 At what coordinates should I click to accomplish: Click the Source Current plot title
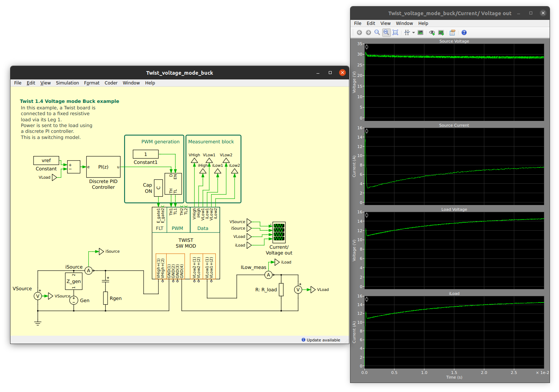pyautogui.click(x=454, y=125)
